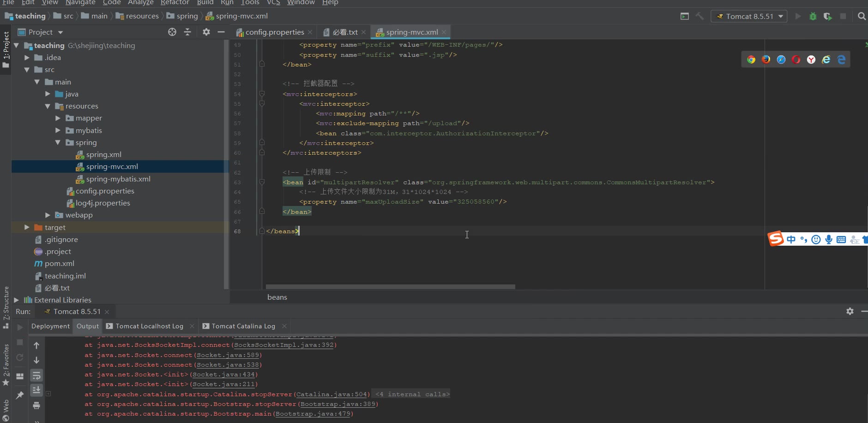Follow the Catalina.java:504 stack trace link
Image resolution: width=868 pixels, height=423 pixels.
[x=332, y=394]
